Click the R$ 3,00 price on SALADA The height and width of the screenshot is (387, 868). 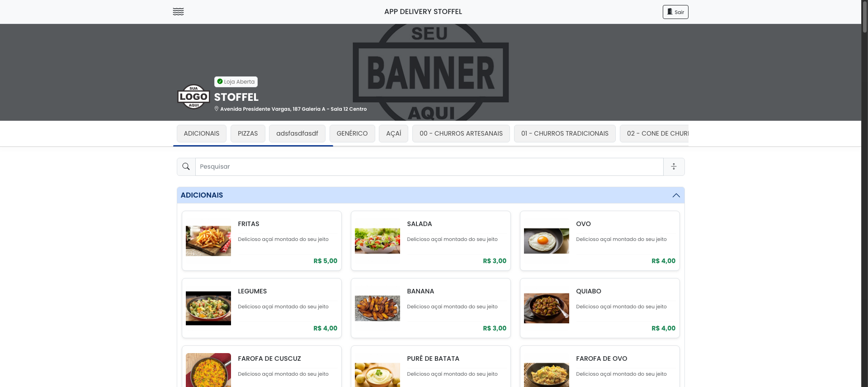click(495, 261)
